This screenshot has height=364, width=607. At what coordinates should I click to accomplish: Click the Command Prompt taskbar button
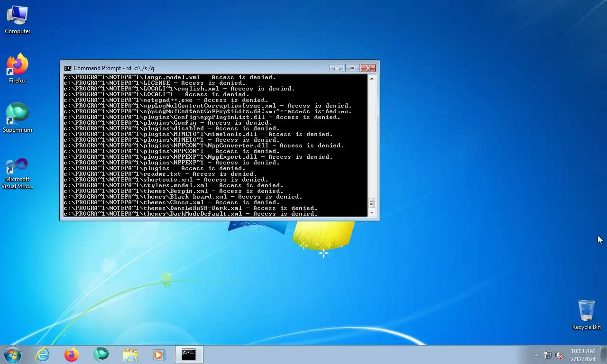click(x=189, y=355)
